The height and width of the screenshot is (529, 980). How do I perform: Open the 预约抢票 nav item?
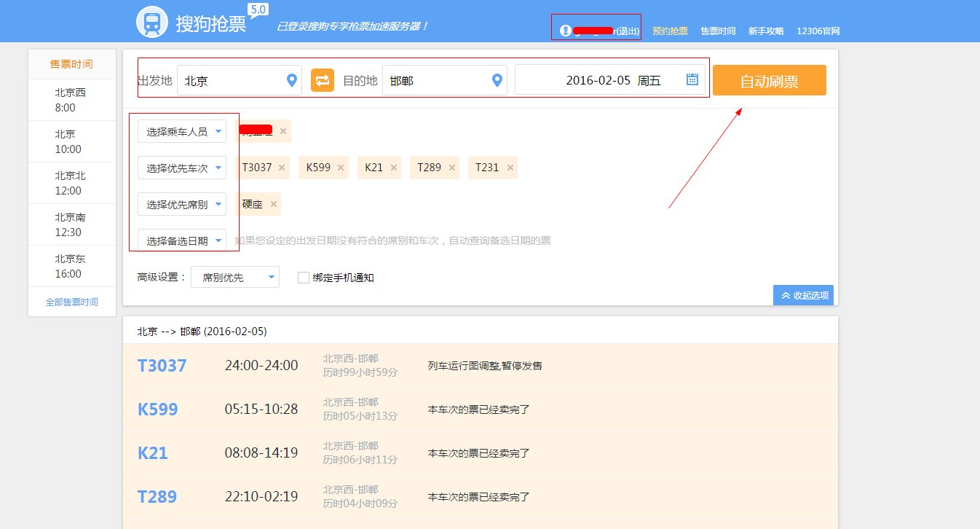pos(669,31)
